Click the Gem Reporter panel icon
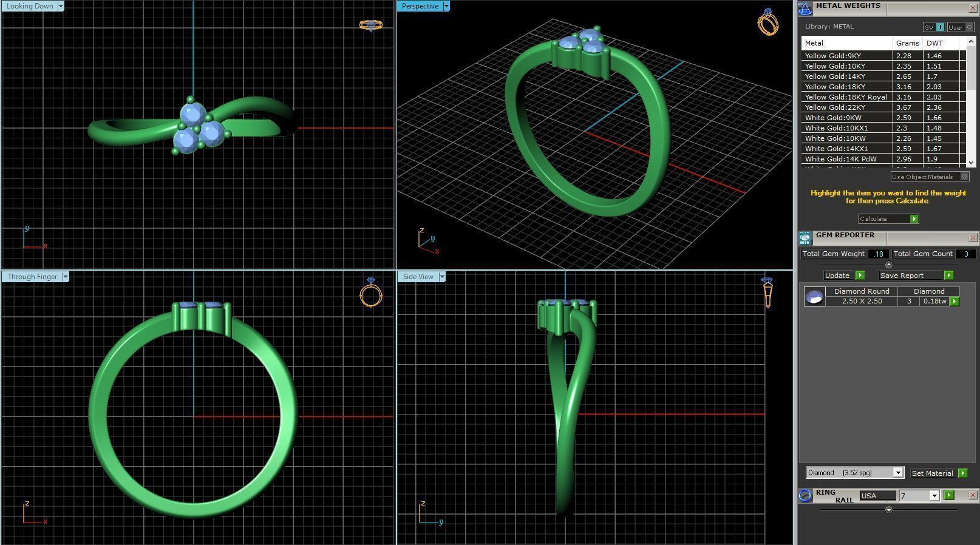The width and height of the screenshot is (980, 545). [805, 237]
